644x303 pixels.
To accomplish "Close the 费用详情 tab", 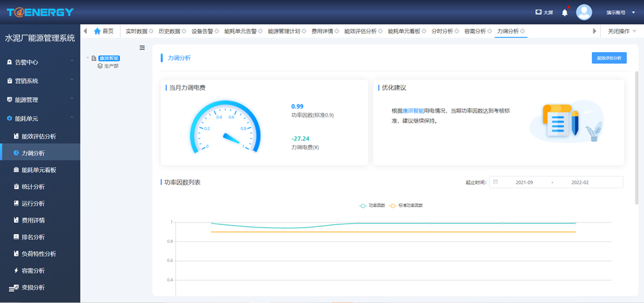I will tap(336, 31).
